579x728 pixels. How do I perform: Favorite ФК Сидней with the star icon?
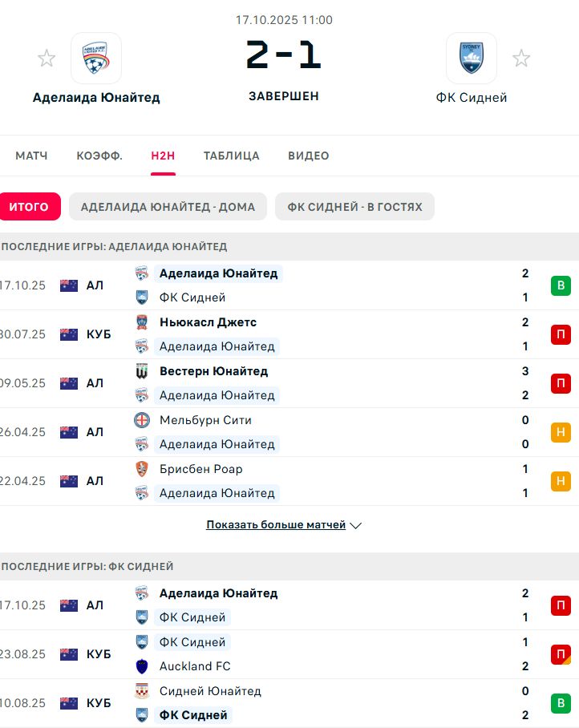(521, 59)
